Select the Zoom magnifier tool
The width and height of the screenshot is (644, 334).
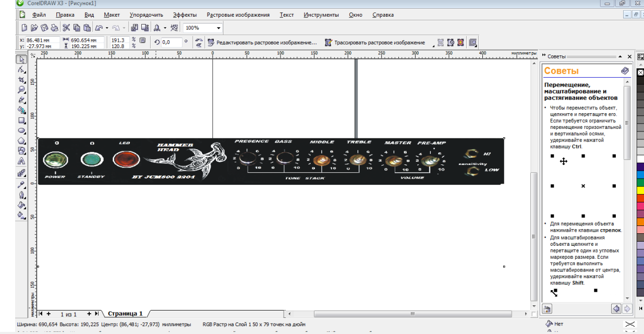click(21, 90)
